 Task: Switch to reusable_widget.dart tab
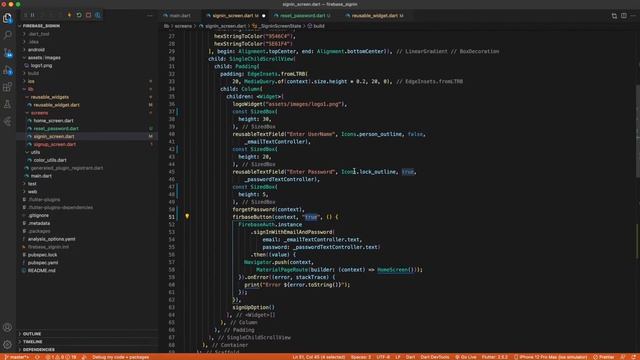click(375, 16)
